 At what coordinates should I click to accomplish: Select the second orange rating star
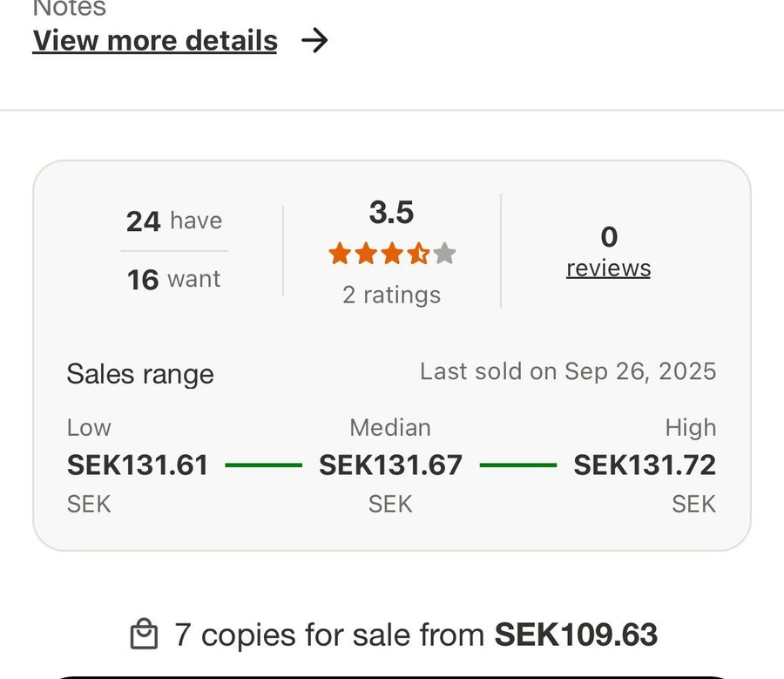(x=366, y=255)
